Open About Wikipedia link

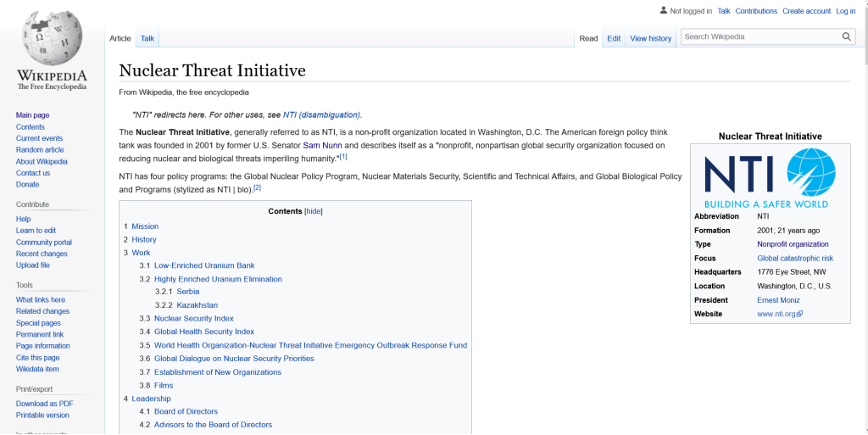(42, 162)
